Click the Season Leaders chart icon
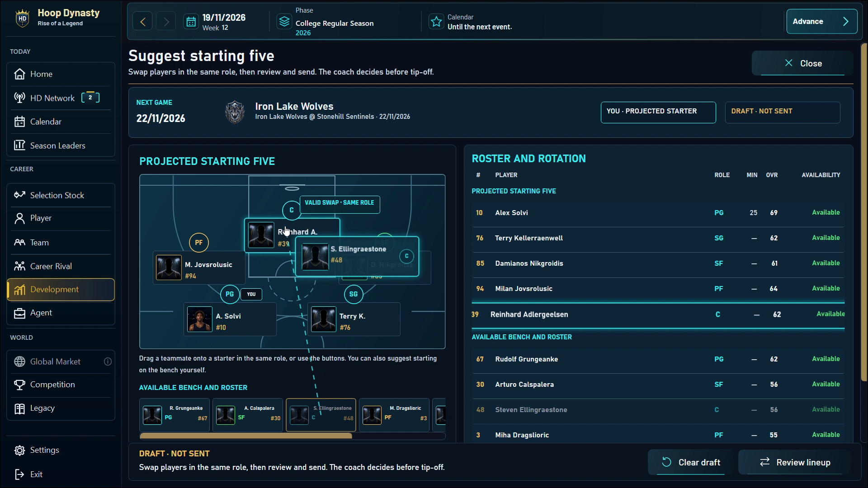 point(19,145)
